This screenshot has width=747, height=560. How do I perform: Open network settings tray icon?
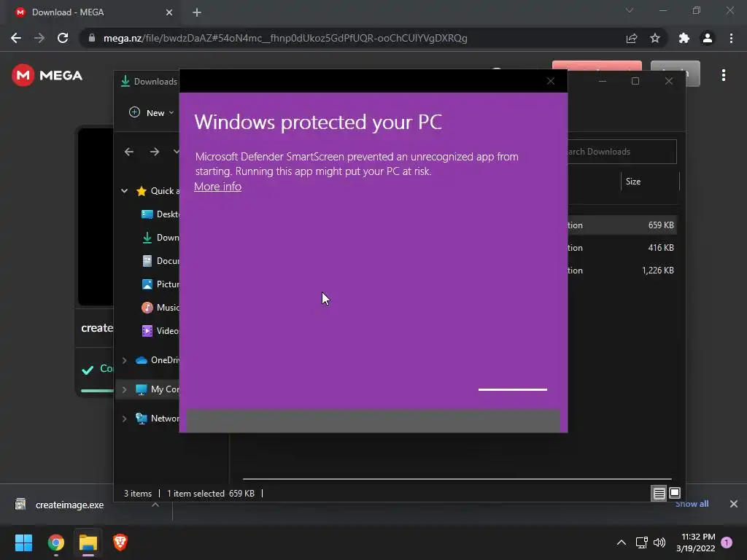click(641, 542)
